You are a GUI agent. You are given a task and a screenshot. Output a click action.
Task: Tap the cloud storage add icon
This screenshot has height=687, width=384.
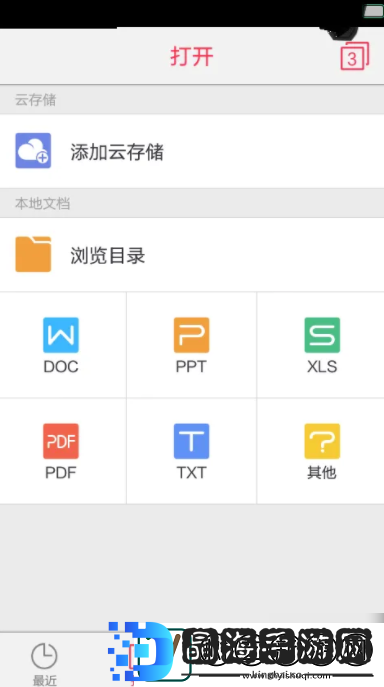[33, 150]
